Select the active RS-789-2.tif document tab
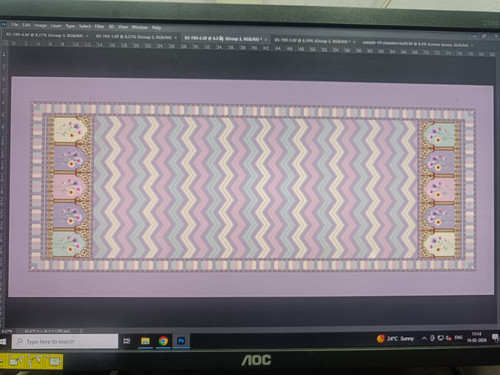The height and width of the screenshot is (375, 500). (x=223, y=39)
